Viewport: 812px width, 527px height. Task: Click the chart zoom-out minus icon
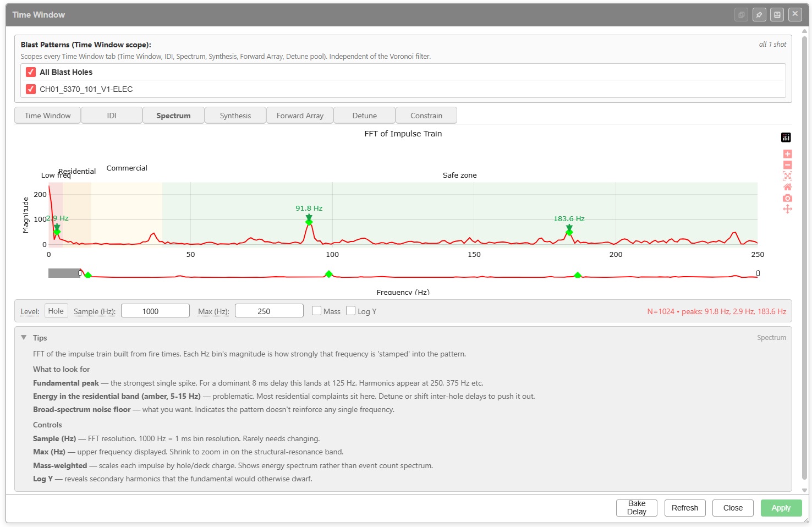pos(787,165)
